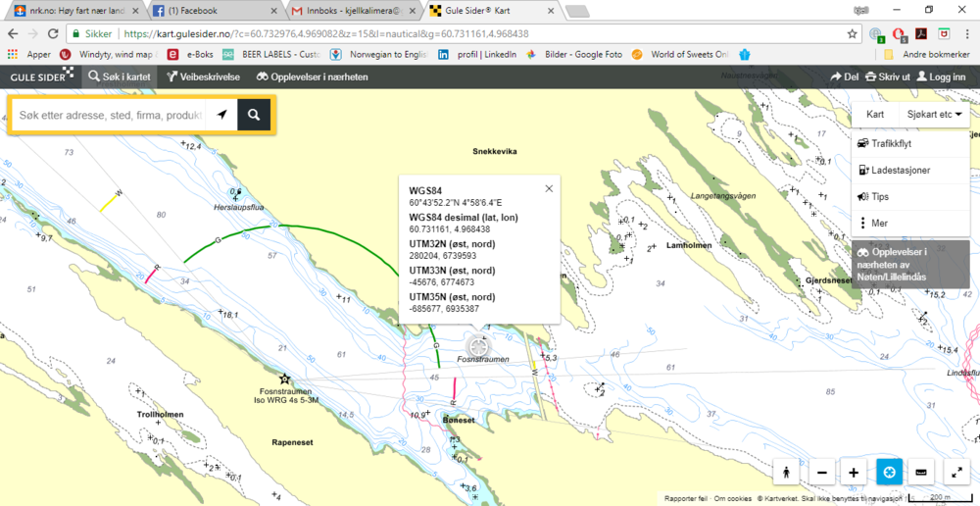Toggle Trafikkflyt layer

click(910, 143)
